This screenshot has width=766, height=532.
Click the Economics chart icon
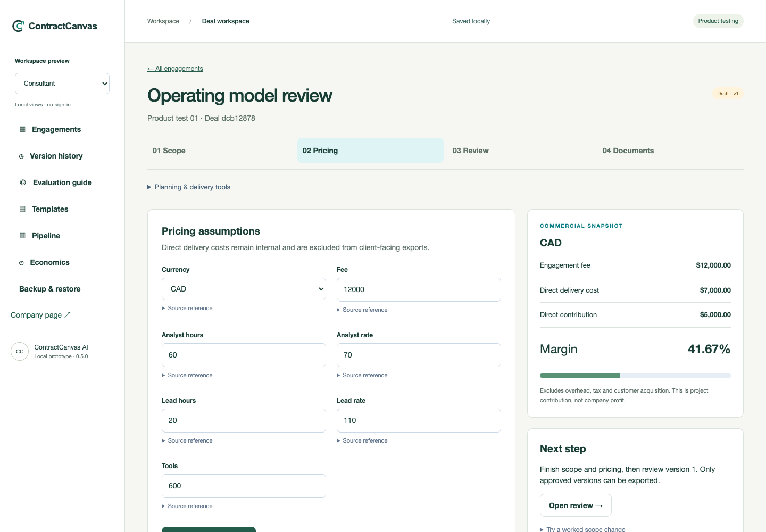coord(21,263)
